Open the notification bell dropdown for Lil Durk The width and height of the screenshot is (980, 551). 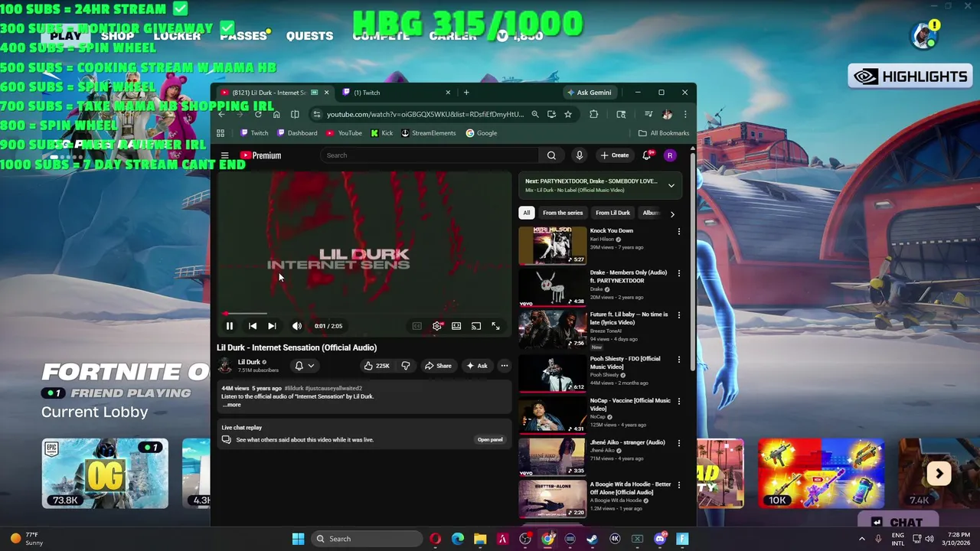305,366
